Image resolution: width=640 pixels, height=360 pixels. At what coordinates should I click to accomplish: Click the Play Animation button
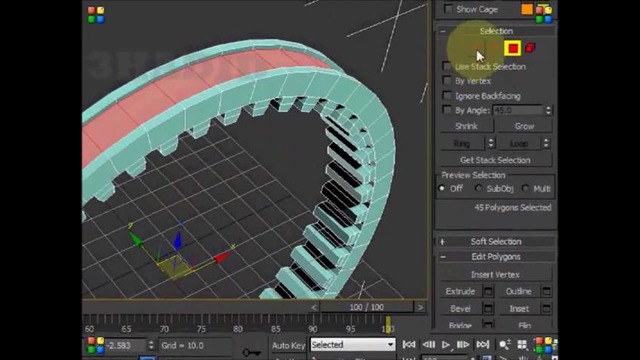click(x=446, y=345)
